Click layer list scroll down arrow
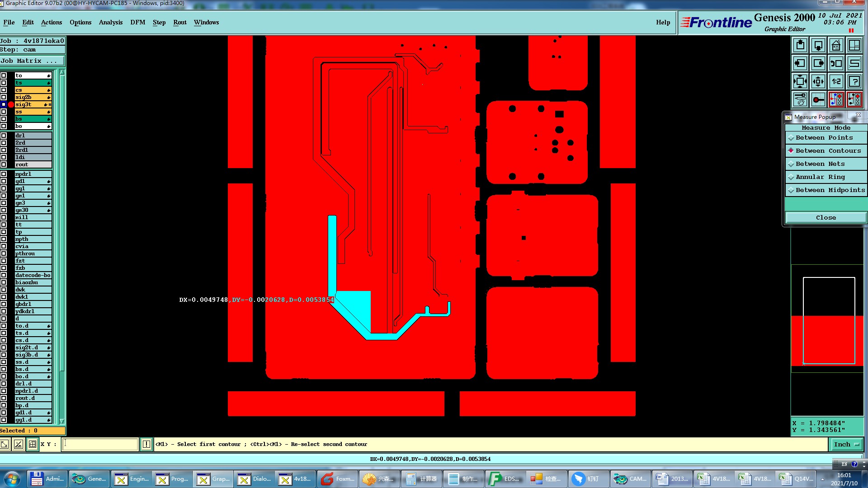Viewport: 868px width, 488px height. [62, 421]
